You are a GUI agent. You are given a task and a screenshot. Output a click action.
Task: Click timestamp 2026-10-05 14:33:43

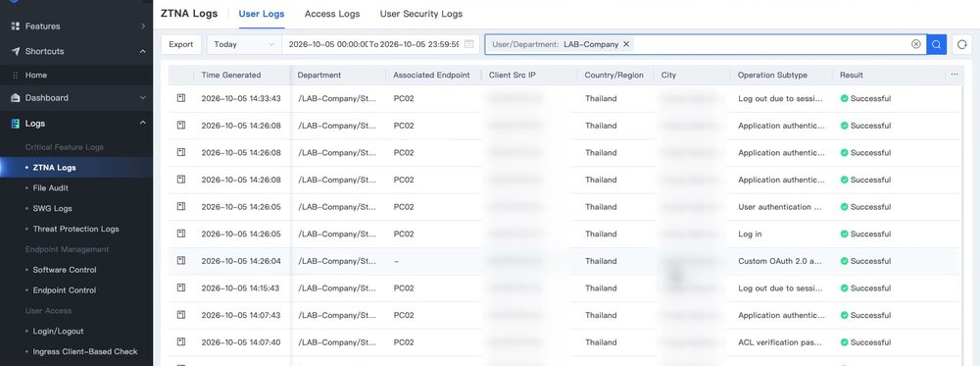(241, 98)
